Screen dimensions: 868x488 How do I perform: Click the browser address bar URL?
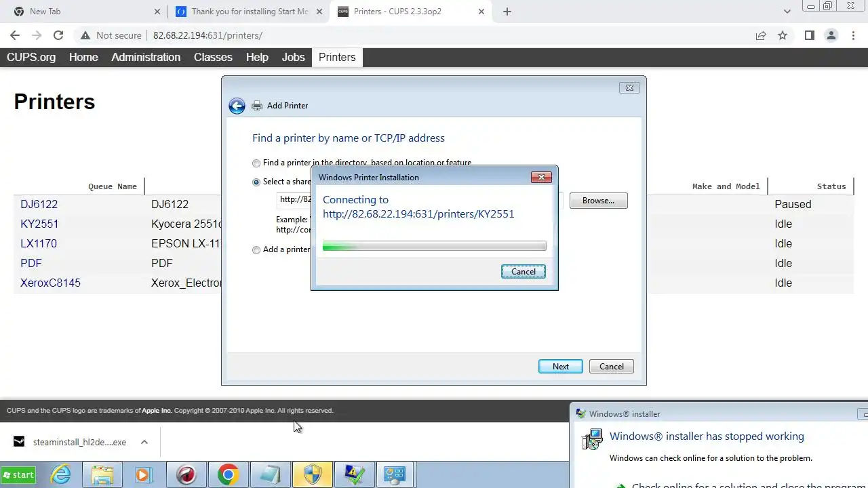(x=208, y=35)
